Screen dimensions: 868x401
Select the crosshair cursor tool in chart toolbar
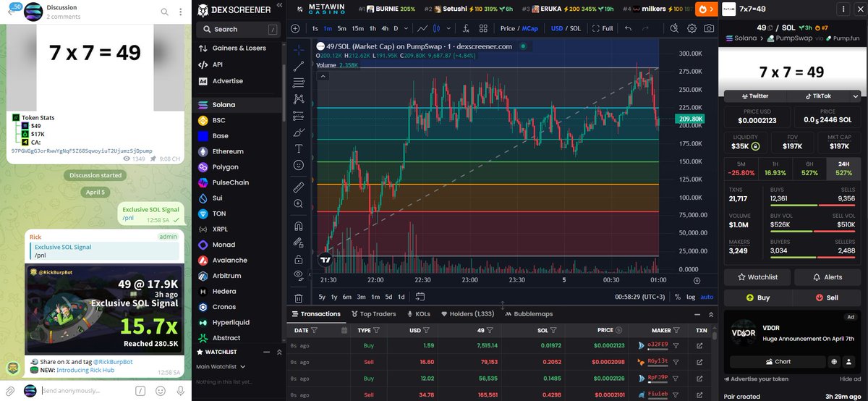(x=299, y=50)
